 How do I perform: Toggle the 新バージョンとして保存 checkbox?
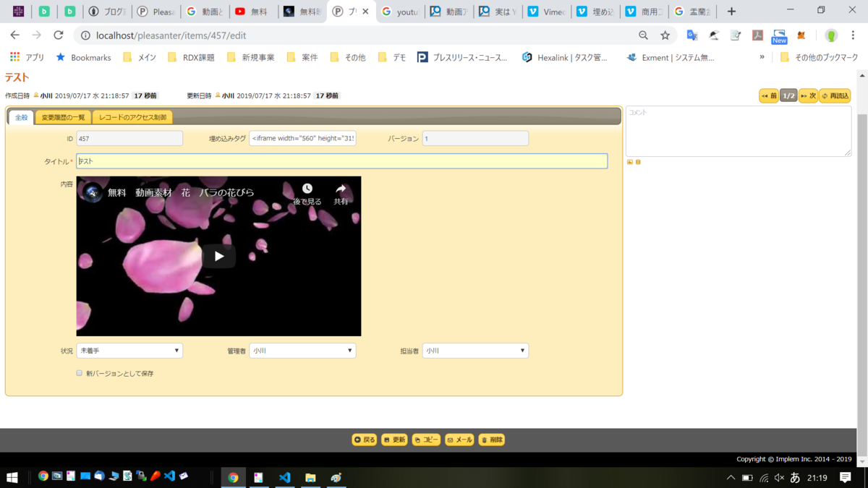[80, 373]
